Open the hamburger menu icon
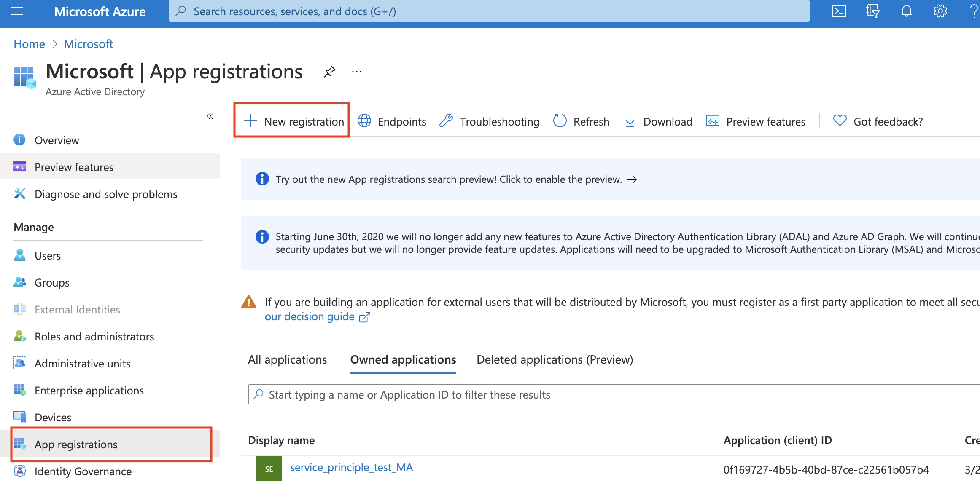This screenshot has height=482, width=980. [17, 11]
